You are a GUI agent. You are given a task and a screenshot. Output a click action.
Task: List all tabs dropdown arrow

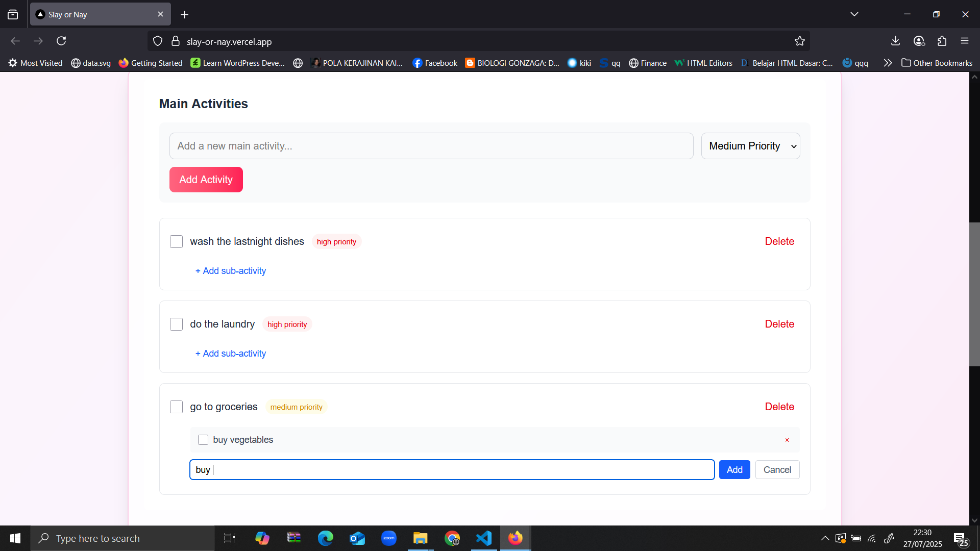click(x=854, y=14)
